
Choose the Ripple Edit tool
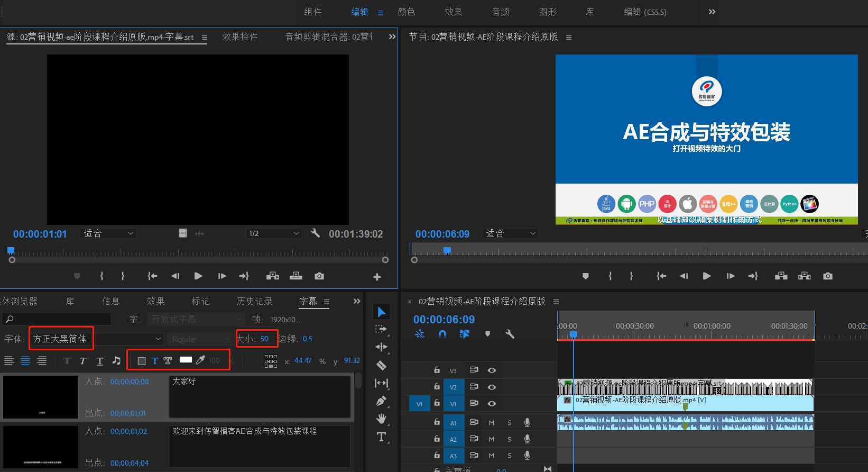pyautogui.click(x=381, y=347)
